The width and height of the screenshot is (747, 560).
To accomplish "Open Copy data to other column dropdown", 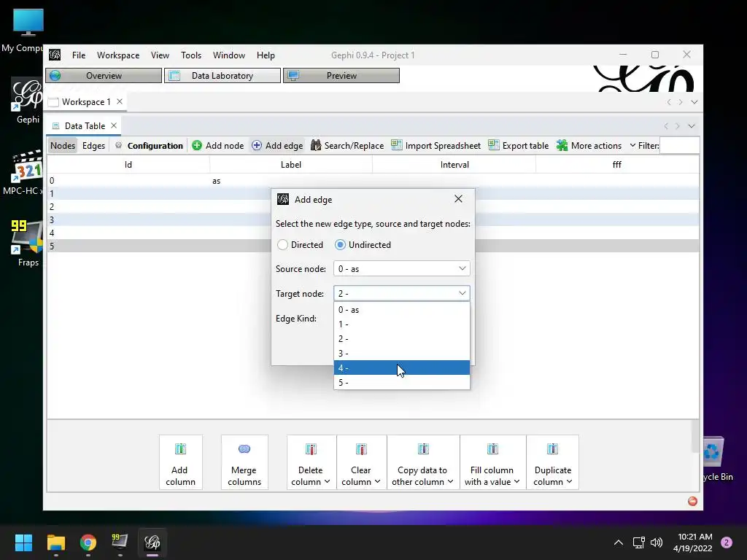I will coord(423,462).
